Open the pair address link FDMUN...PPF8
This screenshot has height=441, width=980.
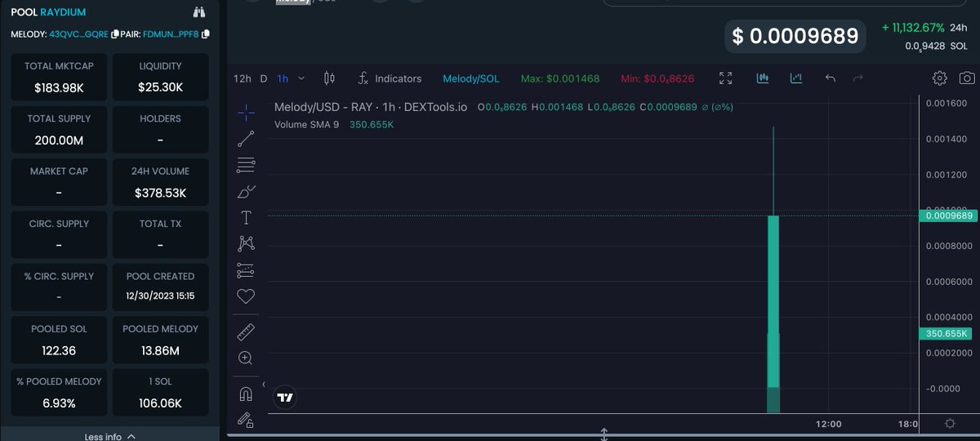tap(171, 34)
